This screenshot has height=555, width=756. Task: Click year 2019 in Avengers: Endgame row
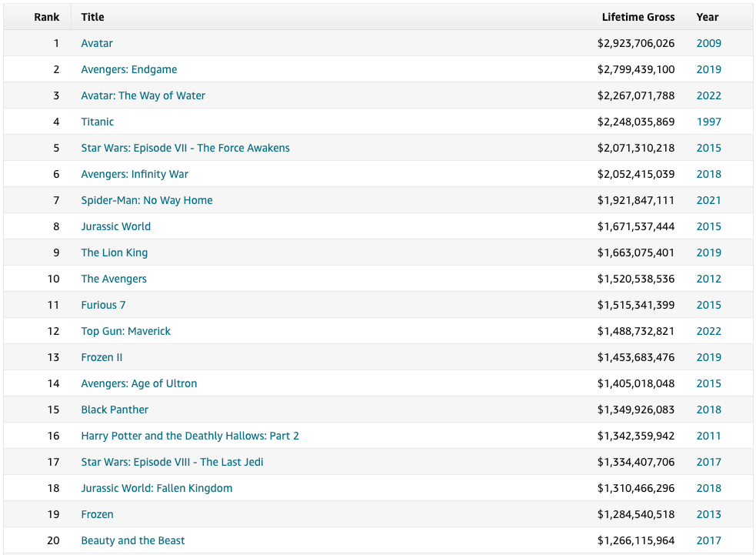[x=709, y=69]
